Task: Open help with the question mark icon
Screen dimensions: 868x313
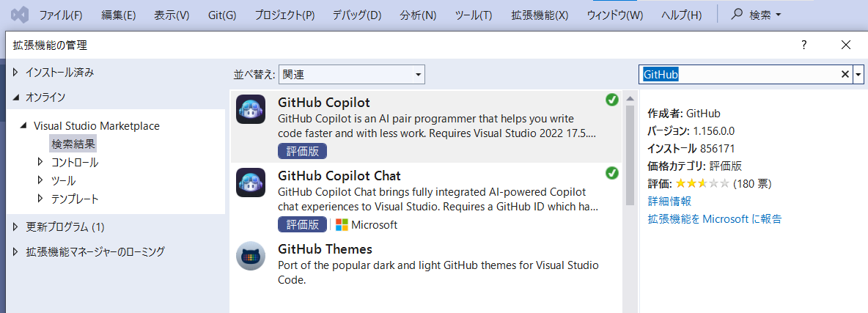Action: pos(803,45)
